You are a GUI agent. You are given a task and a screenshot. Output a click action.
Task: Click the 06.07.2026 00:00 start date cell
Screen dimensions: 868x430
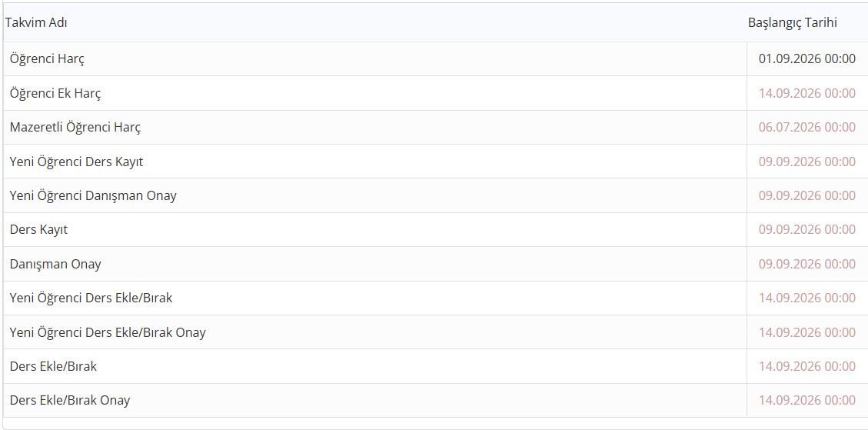coord(806,128)
